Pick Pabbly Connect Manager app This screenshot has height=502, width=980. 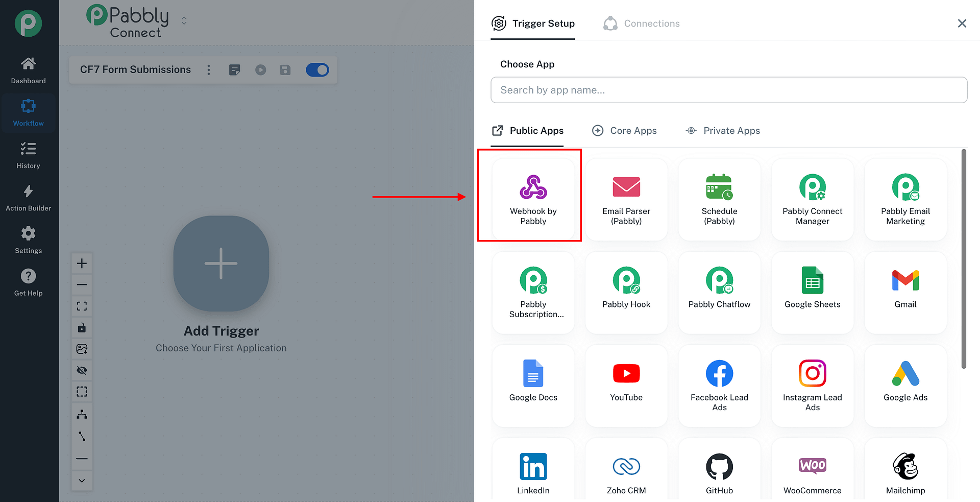812,199
